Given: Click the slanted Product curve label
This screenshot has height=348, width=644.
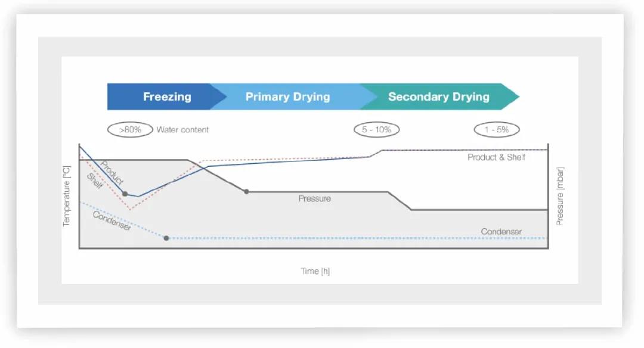Looking at the screenshot, I should pos(112,172).
